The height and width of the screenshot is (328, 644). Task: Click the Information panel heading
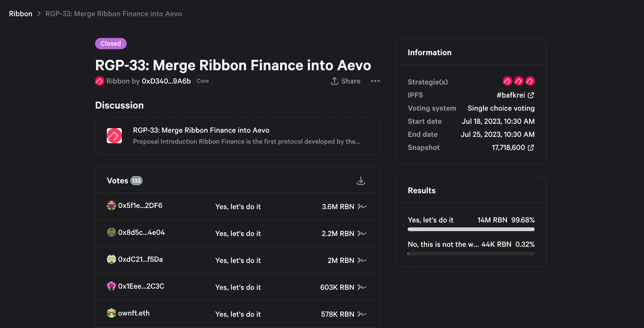click(x=429, y=53)
